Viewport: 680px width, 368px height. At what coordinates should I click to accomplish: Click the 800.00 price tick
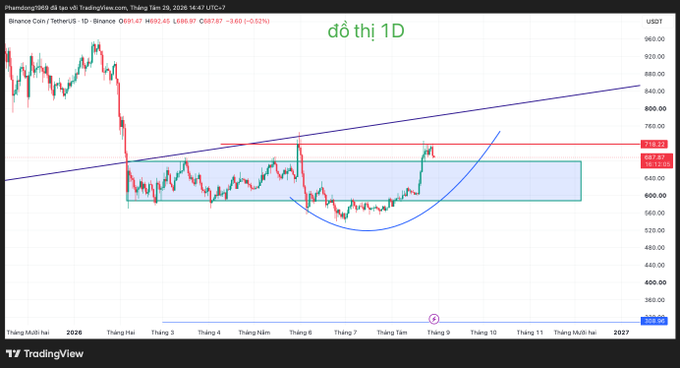click(x=655, y=109)
